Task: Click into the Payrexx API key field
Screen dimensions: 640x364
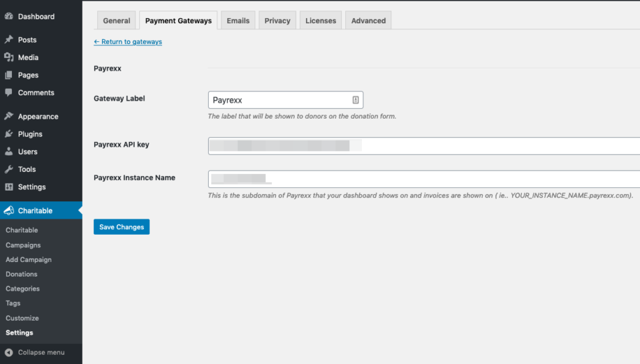Action: pyautogui.click(x=424, y=146)
